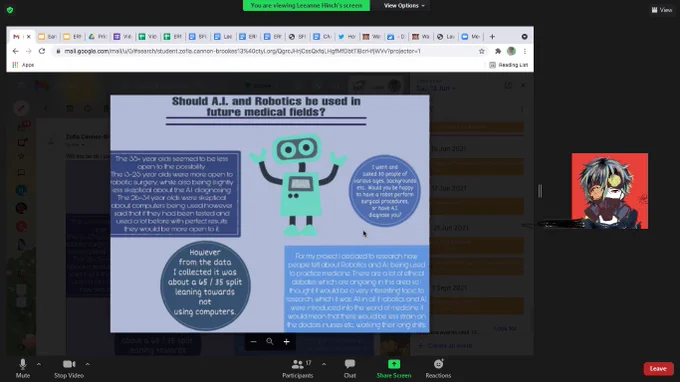The image size is (680, 382).
Task: Click the browser address bar
Action: [x=269, y=51]
